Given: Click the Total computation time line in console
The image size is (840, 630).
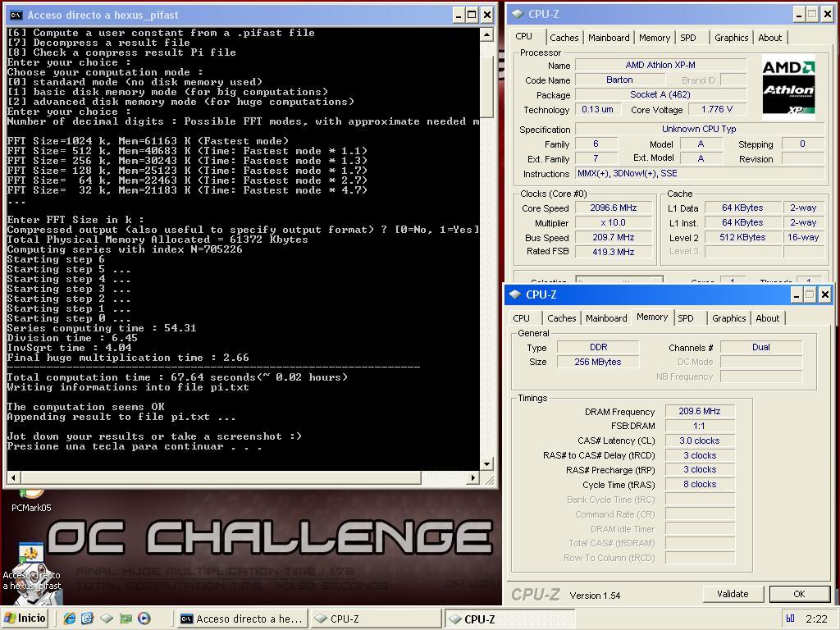Looking at the screenshot, I should click(177, 377).
